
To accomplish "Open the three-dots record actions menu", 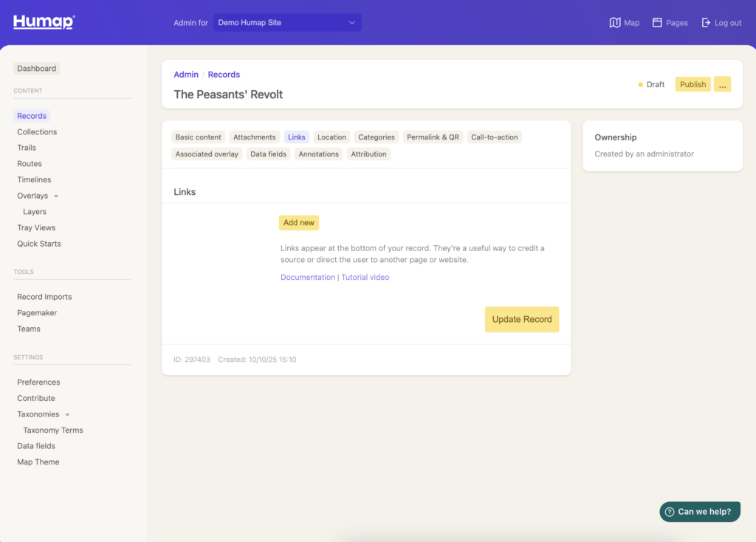I will coord(722,84).
